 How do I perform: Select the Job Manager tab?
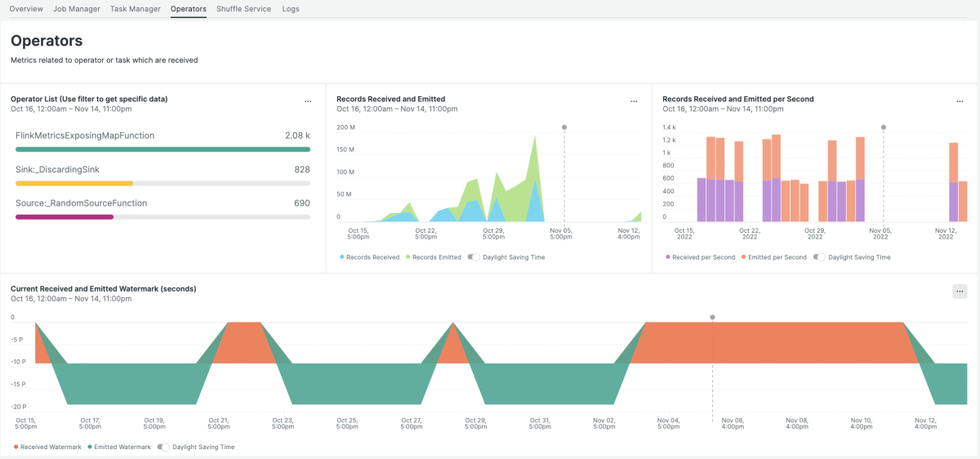coord(77,9)
